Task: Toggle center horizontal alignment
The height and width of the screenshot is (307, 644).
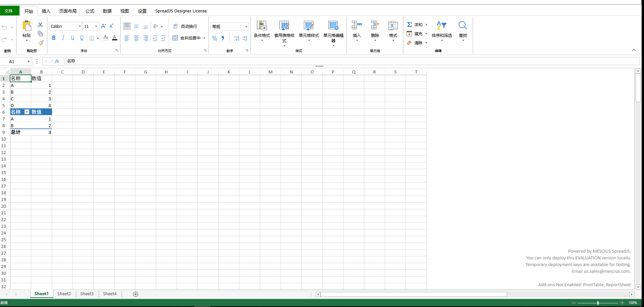Action: (136, 38)
